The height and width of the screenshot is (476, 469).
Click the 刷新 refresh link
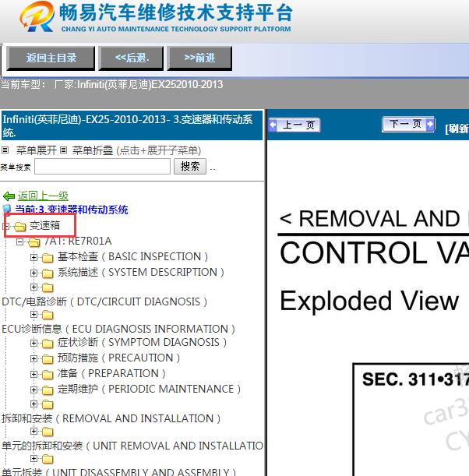click(x=457, y=129)
